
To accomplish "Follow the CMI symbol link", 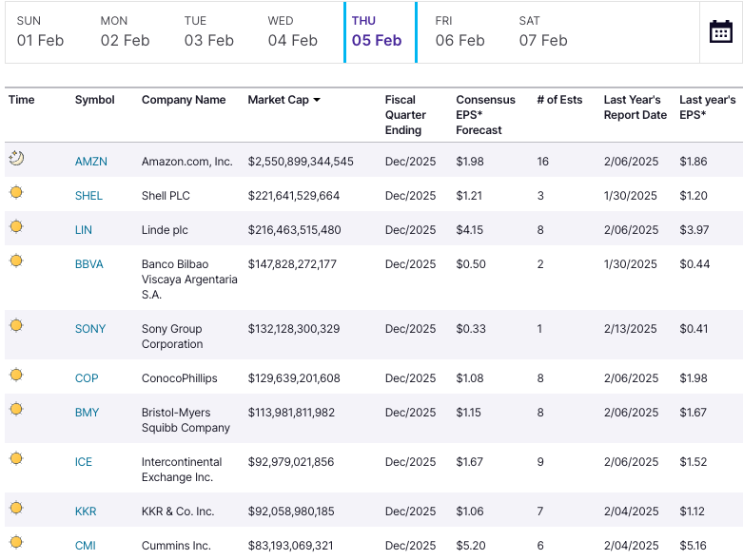I will (x=86, y=546).
